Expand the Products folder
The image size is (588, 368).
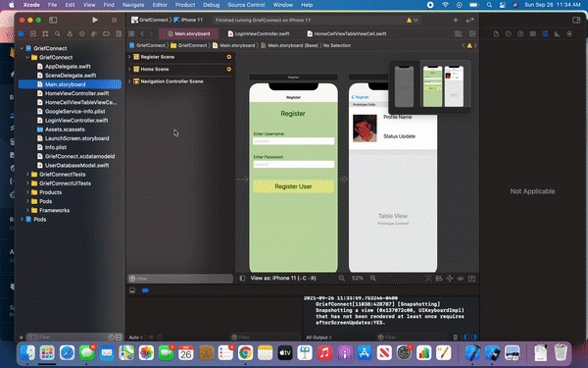(x=27, y=192)
